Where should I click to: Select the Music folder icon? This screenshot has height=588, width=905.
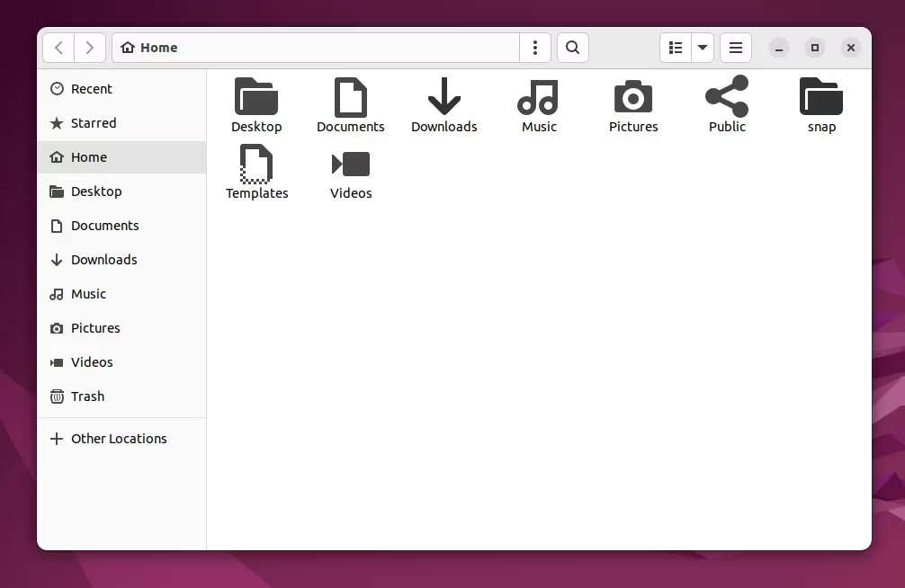[539, 97]
